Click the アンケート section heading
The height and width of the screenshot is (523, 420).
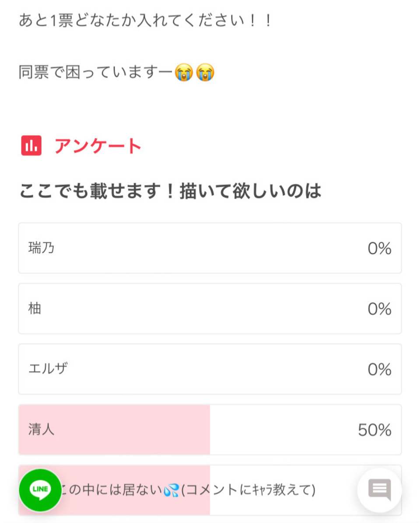98,146
